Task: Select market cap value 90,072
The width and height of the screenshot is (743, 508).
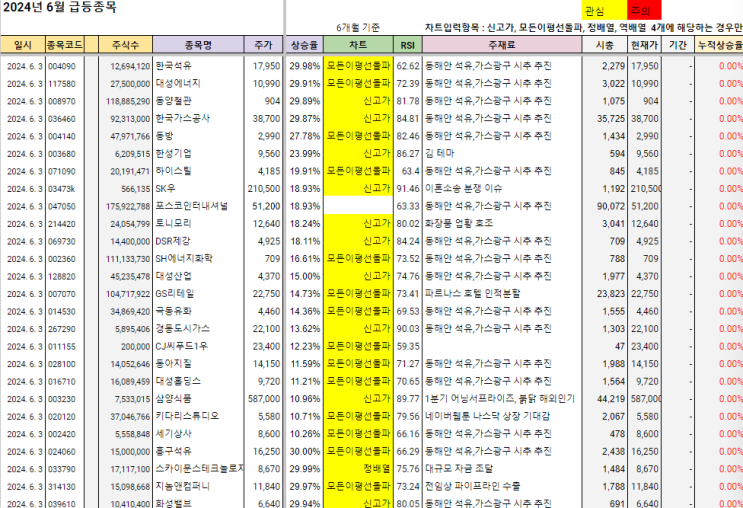Action: click(x=611, y=206)
